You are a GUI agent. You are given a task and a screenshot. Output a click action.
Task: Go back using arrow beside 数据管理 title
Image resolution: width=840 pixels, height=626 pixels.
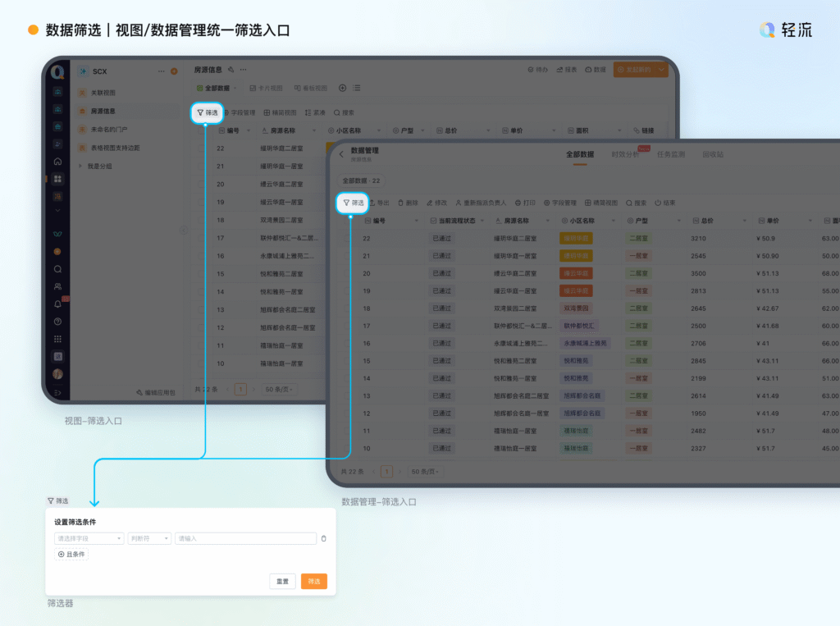(x=341, y=154)
